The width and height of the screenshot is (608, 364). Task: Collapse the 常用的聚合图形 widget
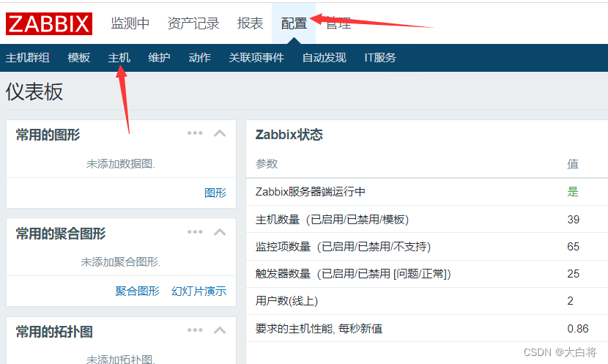click(x=220, y=232)
